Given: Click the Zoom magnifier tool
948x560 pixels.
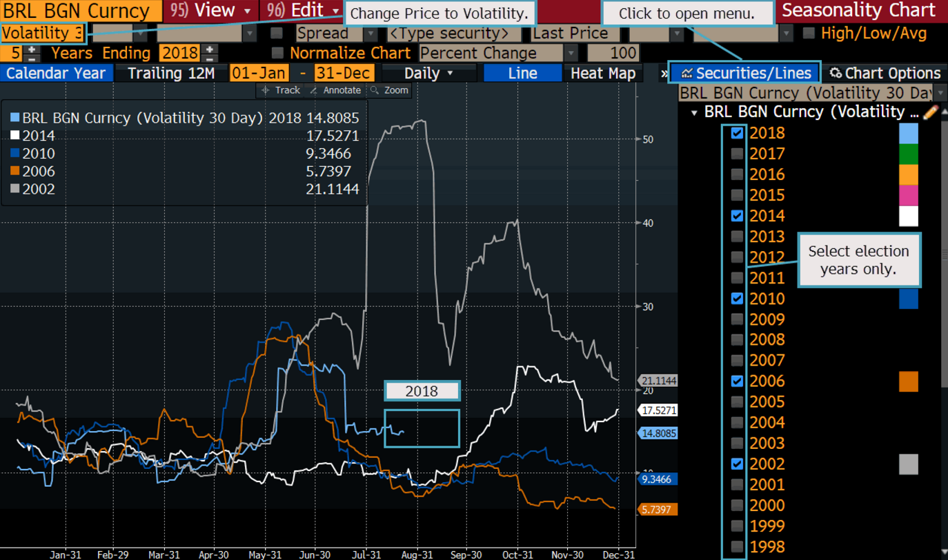Looking at the screenshot, I should (x=390, y=90).
